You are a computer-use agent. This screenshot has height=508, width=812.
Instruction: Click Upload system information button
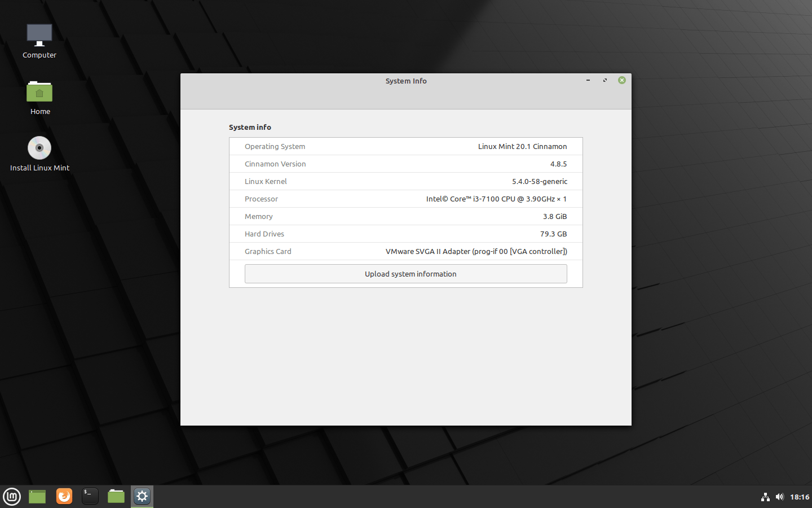point(406,274)
